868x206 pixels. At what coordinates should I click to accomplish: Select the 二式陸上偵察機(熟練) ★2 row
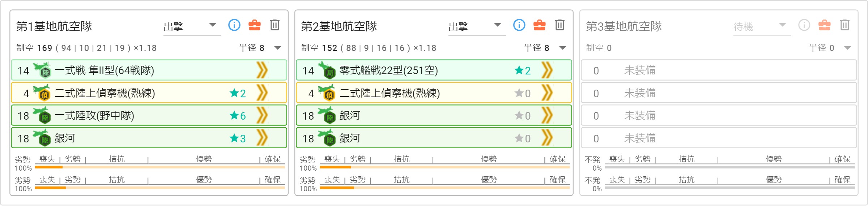pyautogui.click(x=149, y=93)
